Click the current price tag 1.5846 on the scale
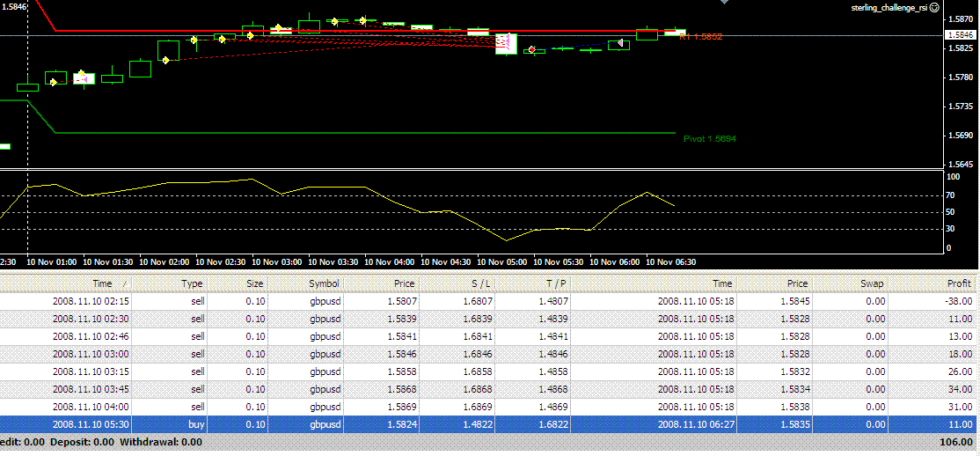This screenshot has width=980, height=456. click(962, 35)
